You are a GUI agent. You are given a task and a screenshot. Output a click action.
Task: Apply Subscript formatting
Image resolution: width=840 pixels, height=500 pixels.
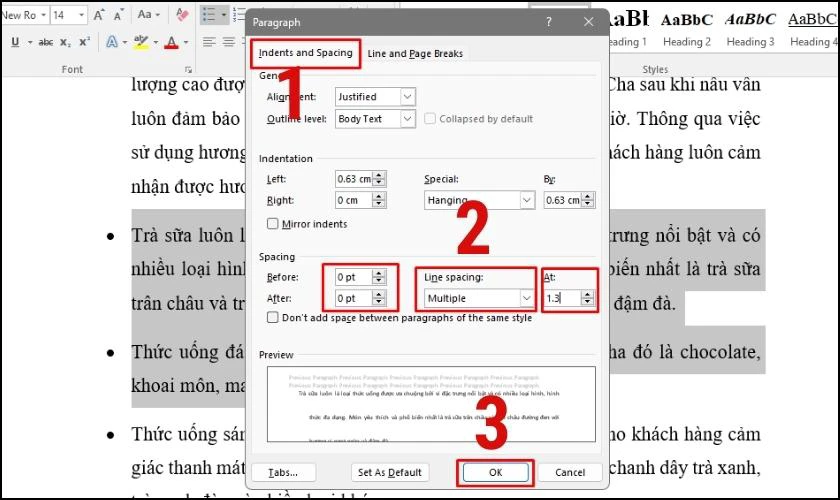pos(65,42)
